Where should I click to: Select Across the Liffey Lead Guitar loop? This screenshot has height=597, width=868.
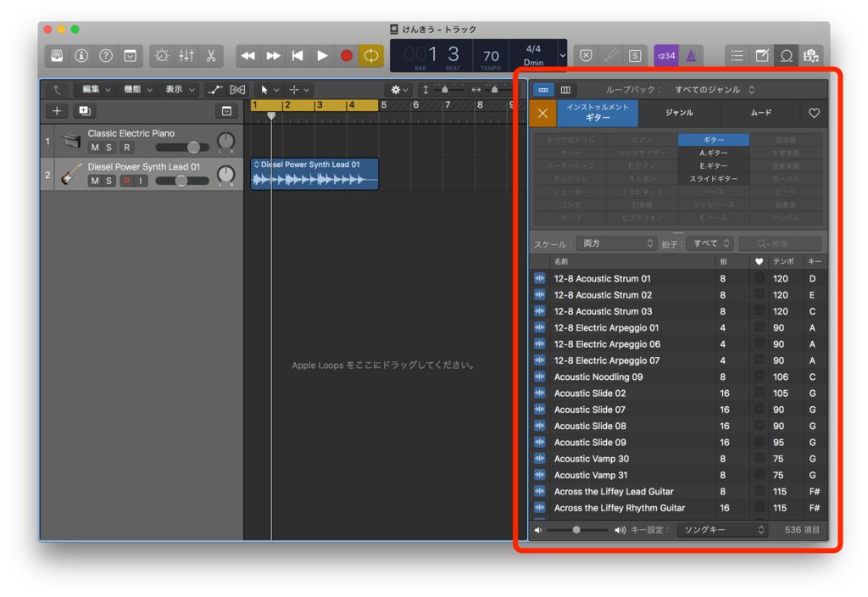click(678, 491)
